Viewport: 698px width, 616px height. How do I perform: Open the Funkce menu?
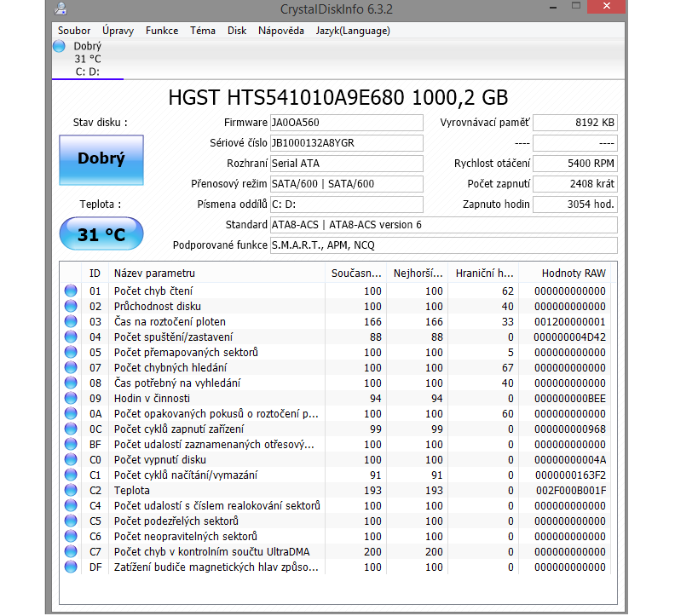(x=162, y=31)
